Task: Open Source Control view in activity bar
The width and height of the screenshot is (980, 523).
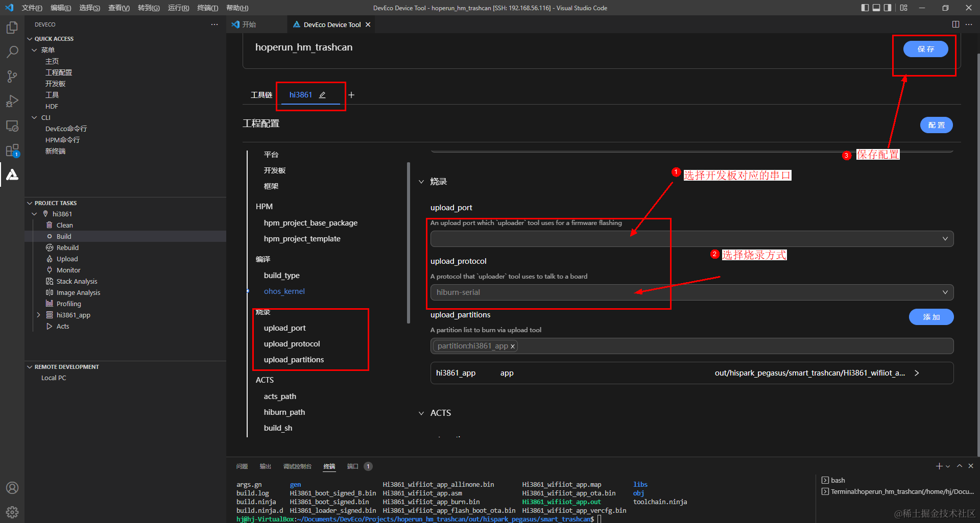Action: (x=12, y=77)
